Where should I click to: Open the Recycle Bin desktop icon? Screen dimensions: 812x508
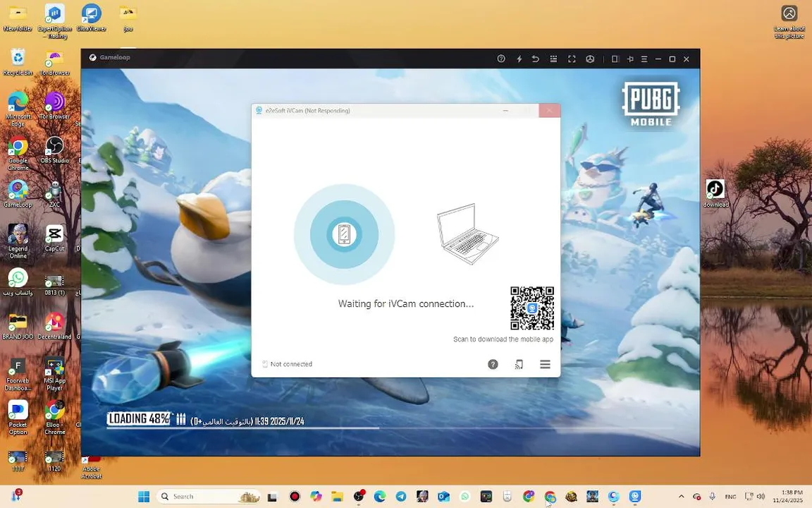(18, 61)
